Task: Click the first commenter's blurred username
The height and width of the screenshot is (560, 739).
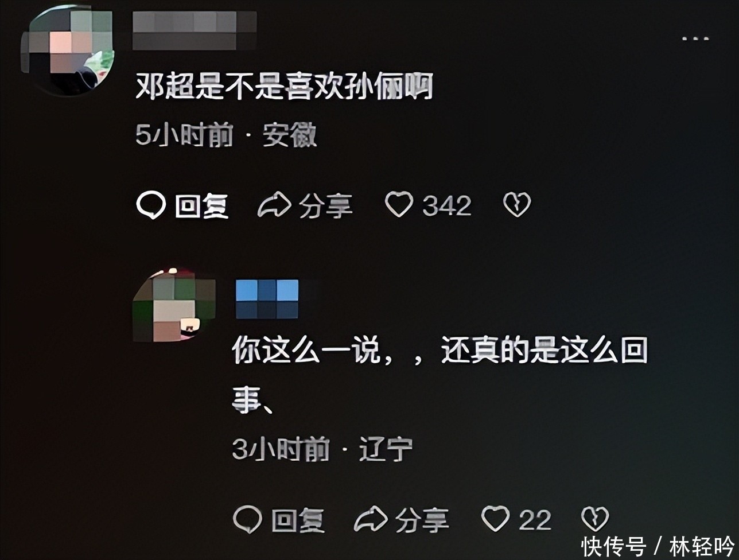Action: pyautogui.click(x=195, y=30)
